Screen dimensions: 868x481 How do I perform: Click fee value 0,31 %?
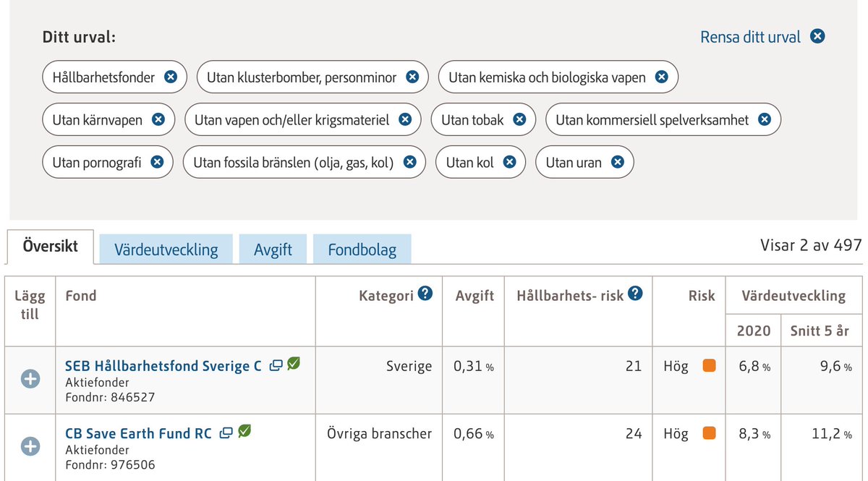[x=474, y=366]
